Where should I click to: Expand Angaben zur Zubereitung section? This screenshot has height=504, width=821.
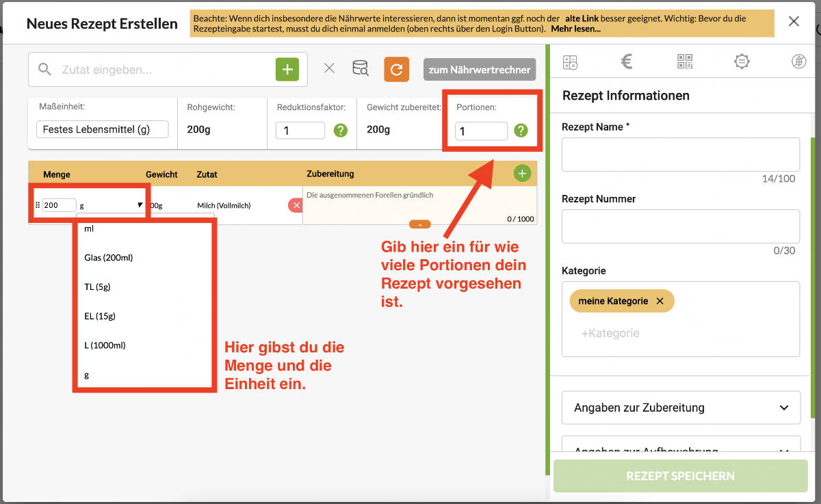pos(681,408)
